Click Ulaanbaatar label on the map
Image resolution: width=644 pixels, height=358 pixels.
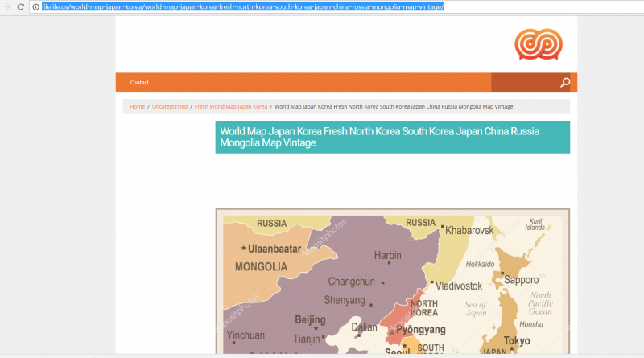[273, 249]
